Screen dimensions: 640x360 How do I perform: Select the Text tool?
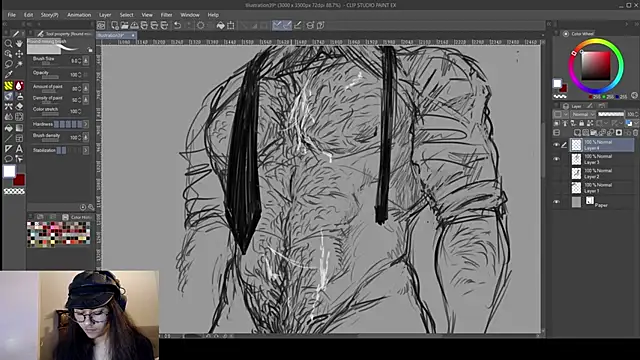(x=19, y=149)
